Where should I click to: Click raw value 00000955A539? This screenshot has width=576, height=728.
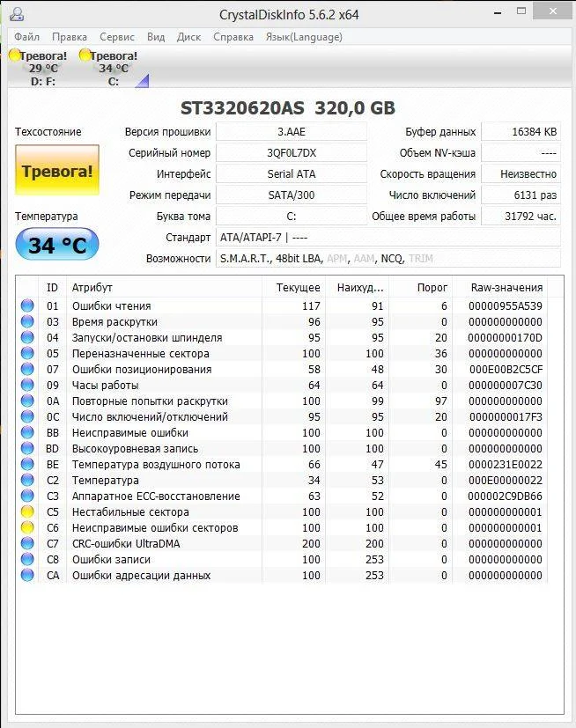[505, 306]
